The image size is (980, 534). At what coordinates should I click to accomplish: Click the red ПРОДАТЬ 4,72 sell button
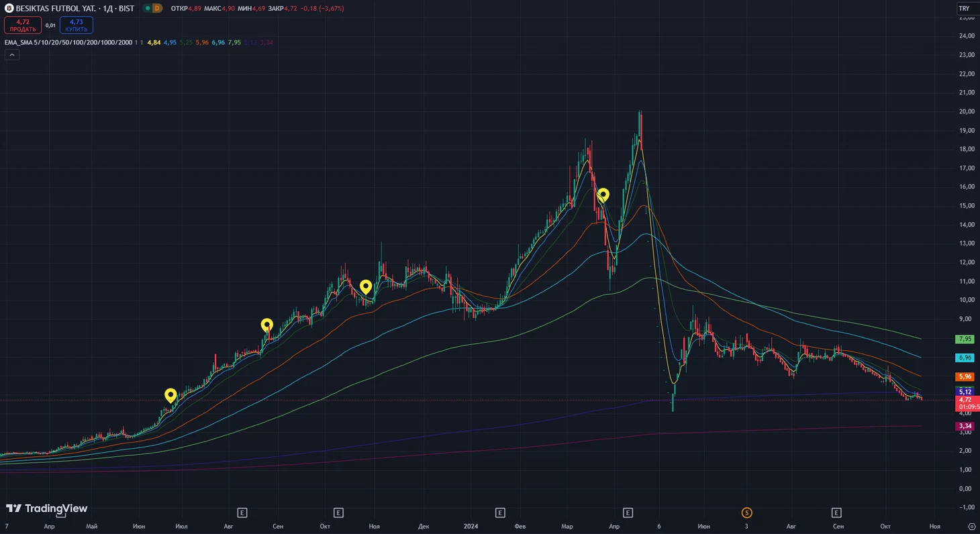click(x=23, y=25)
